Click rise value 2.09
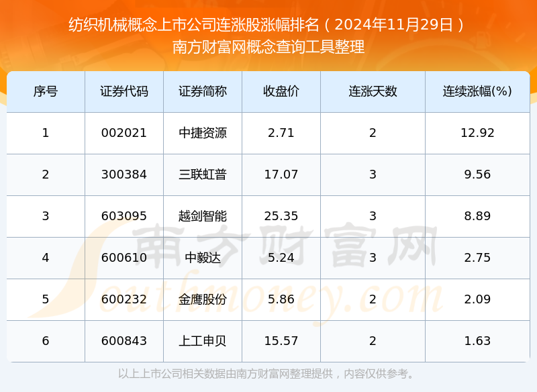The image size is (537, 392). [x=477, y=299]
